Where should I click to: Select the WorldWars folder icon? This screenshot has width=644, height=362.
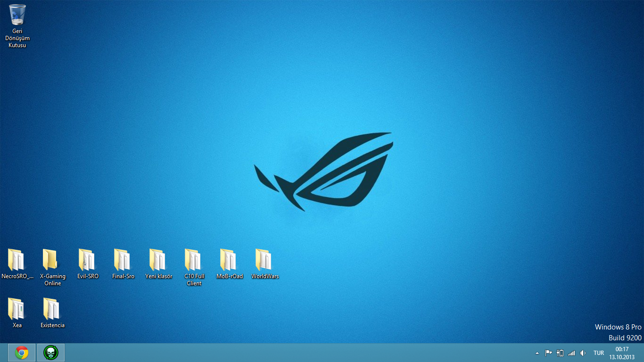coord(264,260)
